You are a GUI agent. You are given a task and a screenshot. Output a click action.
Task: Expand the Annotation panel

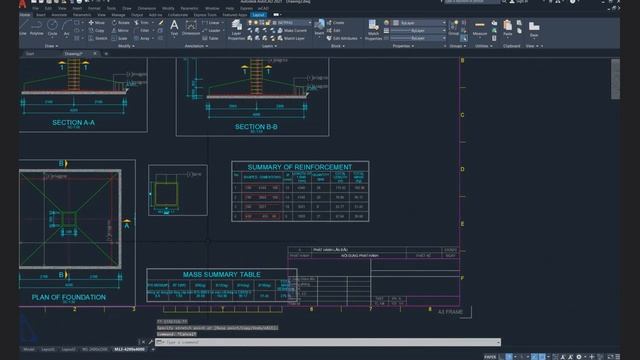pyautogui.click(x=196, y=46)
